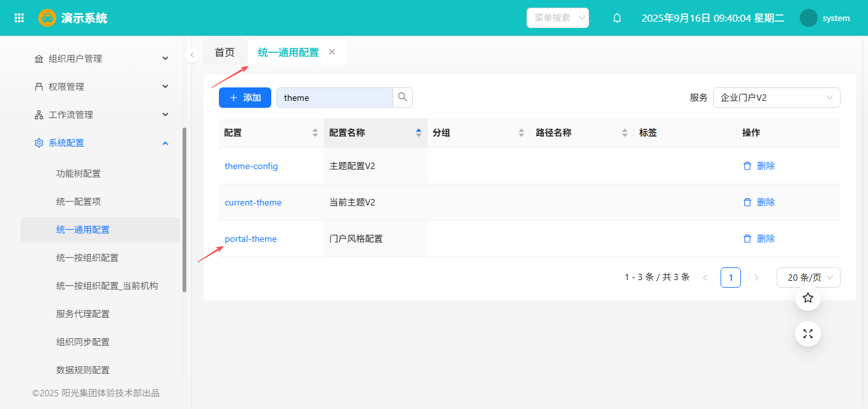Sort by 分组 column
Image resolution: width=868 pixels, height=409 pixels.
point(521,133)
